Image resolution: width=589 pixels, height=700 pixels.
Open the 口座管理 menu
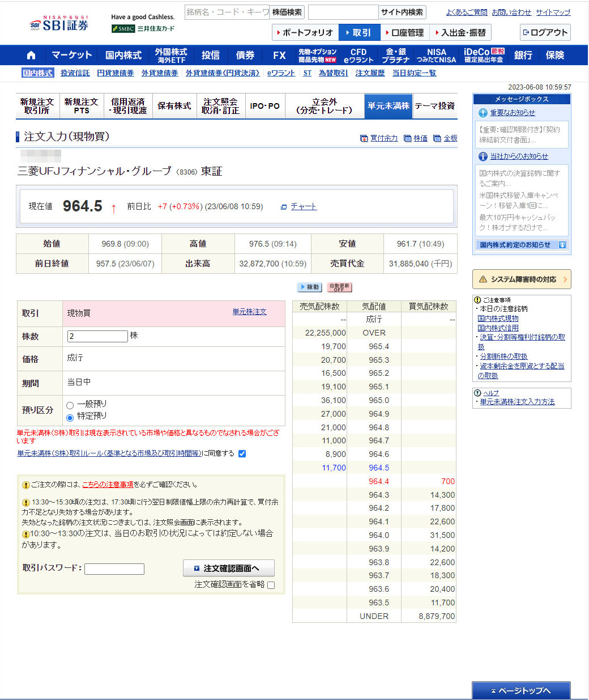coord(404,33)
